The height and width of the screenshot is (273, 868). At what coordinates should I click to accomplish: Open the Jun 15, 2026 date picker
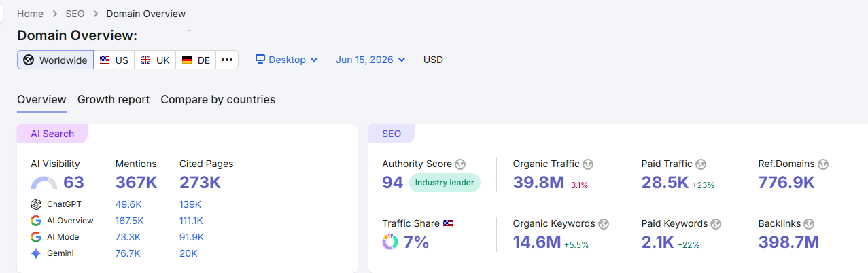click(370, 60)
